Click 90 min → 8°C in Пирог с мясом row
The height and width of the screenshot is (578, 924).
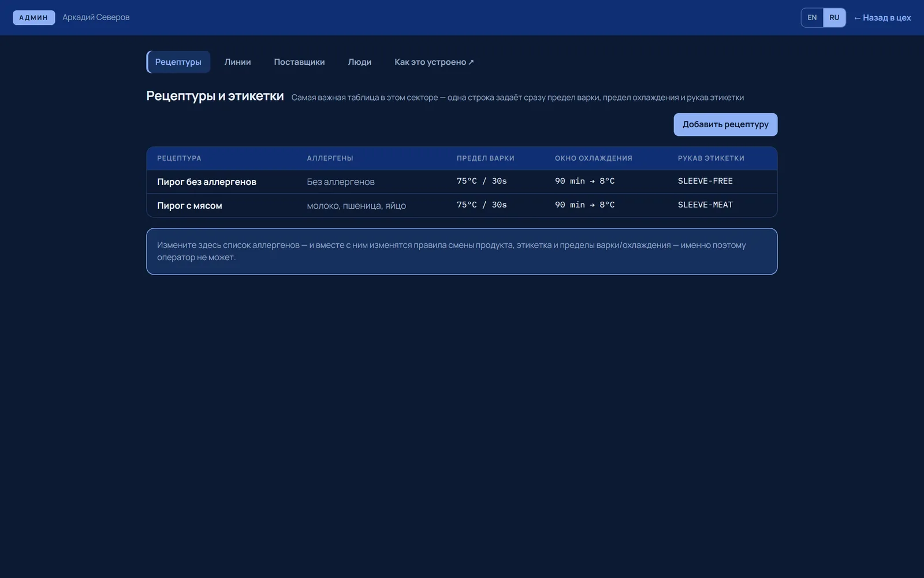[584, 205]
